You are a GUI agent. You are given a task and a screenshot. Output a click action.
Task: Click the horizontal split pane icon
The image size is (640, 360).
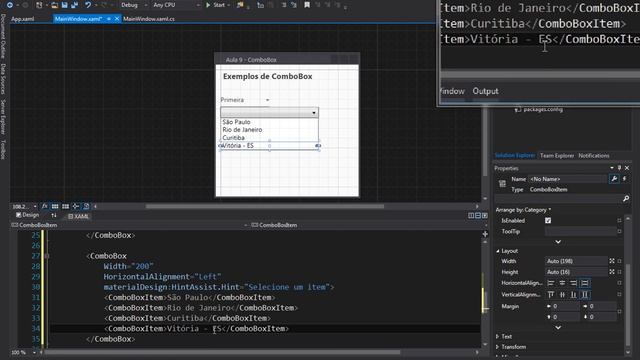coord(478,216)
